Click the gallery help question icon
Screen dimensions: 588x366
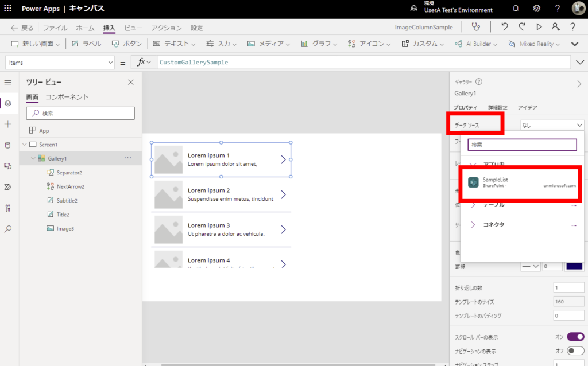coord(479,81)
